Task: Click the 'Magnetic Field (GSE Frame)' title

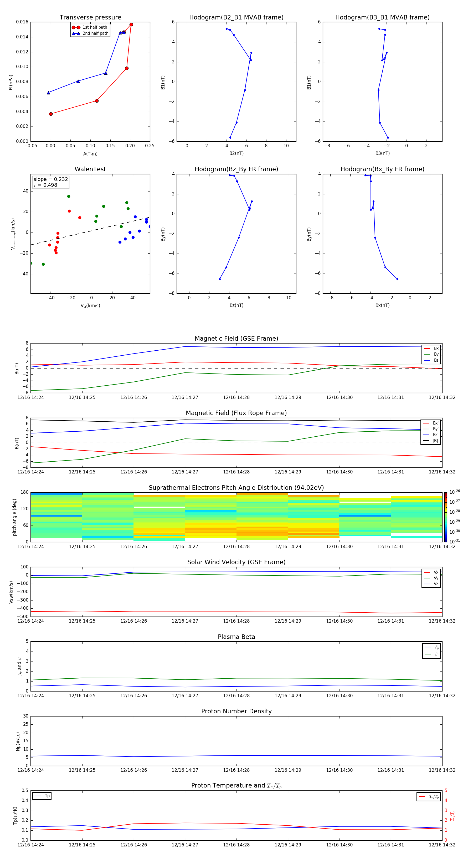Action: (236, 339)
